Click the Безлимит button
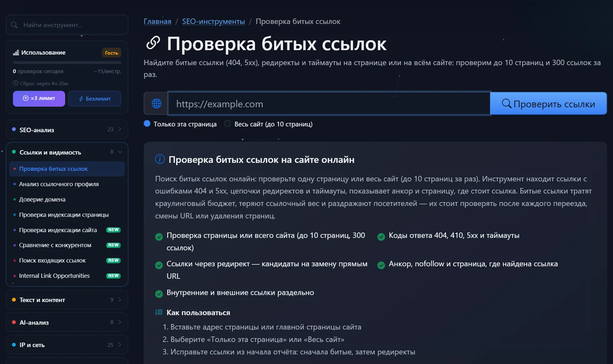This screenshot has height=364, width=613. click(x=95, y=98)
